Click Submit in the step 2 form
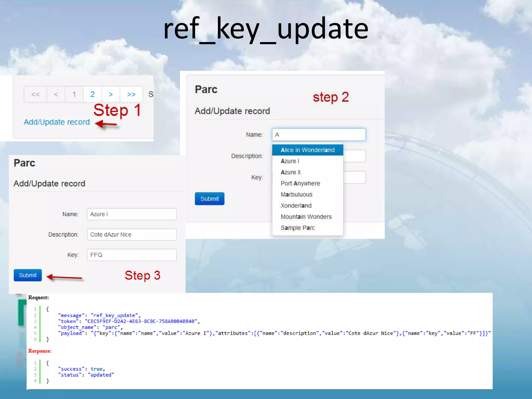The image size is (532, 399). coord(210,199)
